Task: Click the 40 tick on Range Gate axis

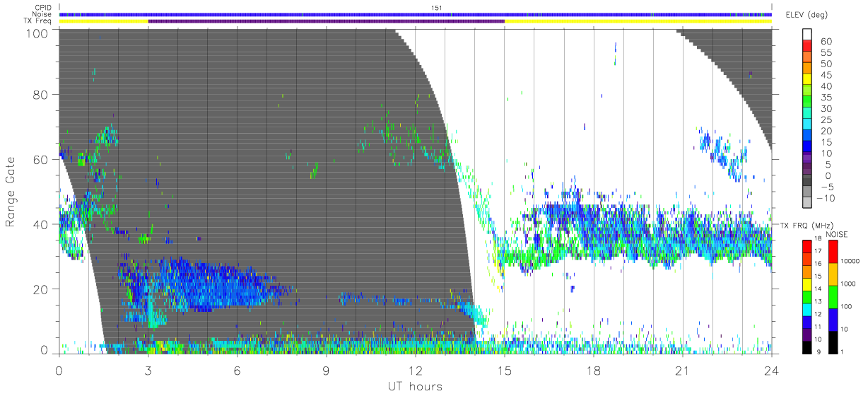Action: [40, 224]
